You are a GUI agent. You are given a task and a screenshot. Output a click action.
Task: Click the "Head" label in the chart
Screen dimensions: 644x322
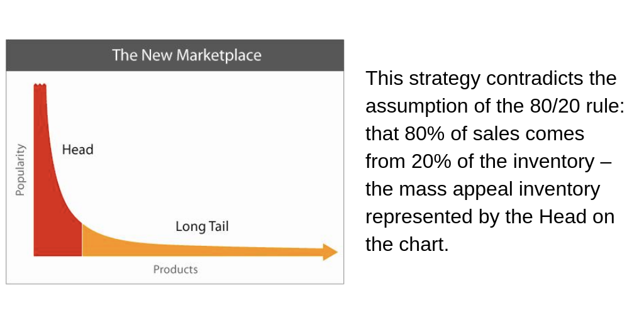pyautogui.click(x=77, y=150)
